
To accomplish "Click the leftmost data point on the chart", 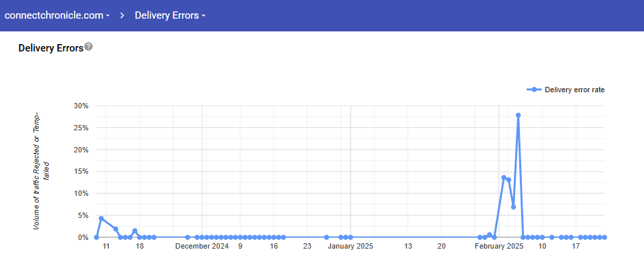I will pyautogui.click(x=97, y=237).
